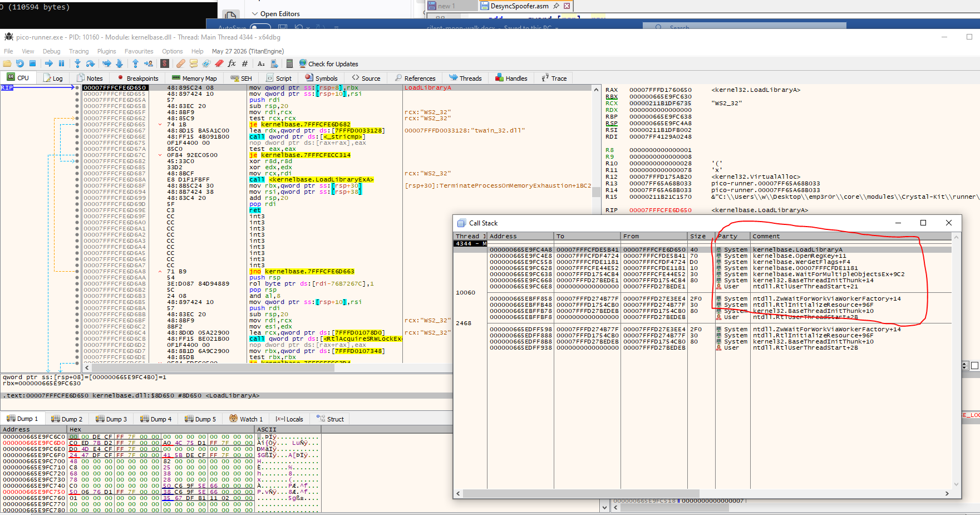Close the DesyncSpoofer.asm tab
Screen dimensions: 980x515
click(567, 6)
